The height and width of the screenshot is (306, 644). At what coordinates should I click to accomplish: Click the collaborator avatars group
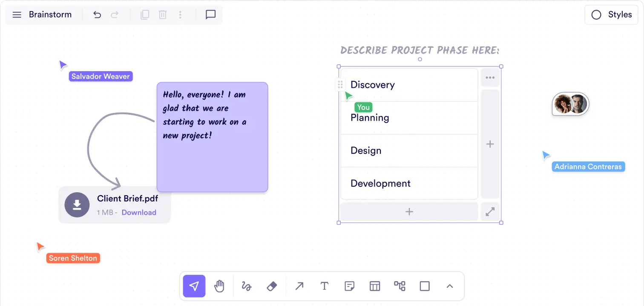pyautogui.click(x=570, y=104)
